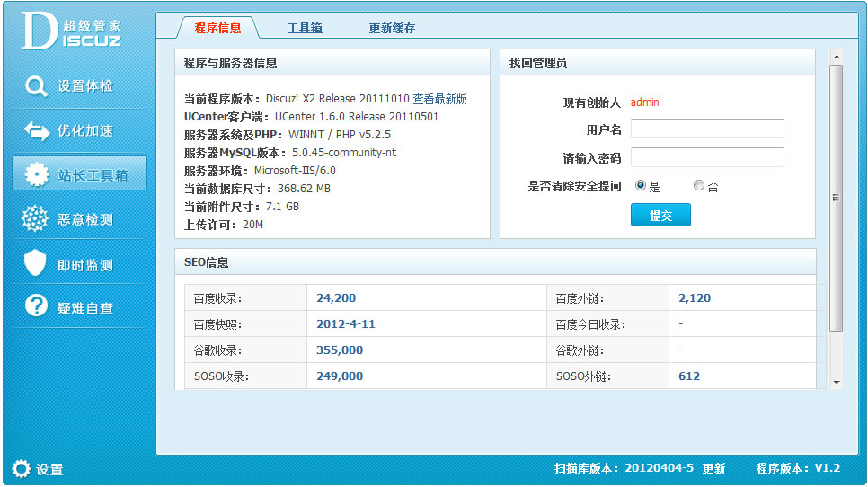
Task: Open the 工具箱 tab
Action: [305, 28]
